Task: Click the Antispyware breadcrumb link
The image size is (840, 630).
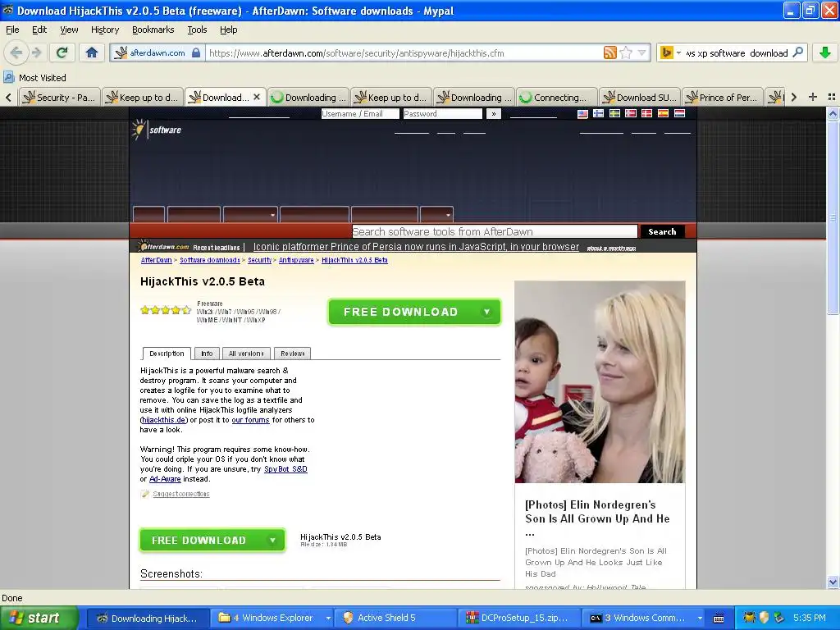Action: 296,260
